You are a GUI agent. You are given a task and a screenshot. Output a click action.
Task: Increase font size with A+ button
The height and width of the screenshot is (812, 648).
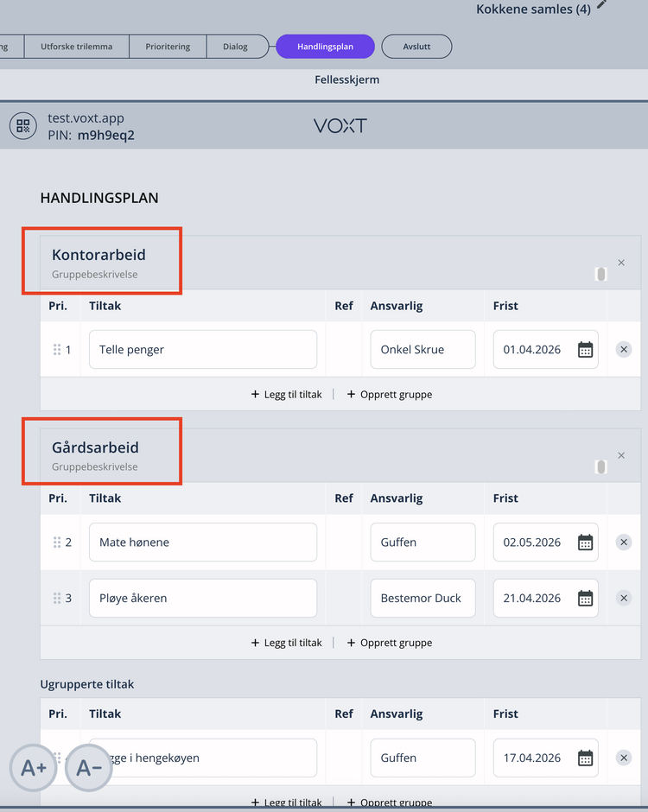pyautogui.click(x=34, y=767)
